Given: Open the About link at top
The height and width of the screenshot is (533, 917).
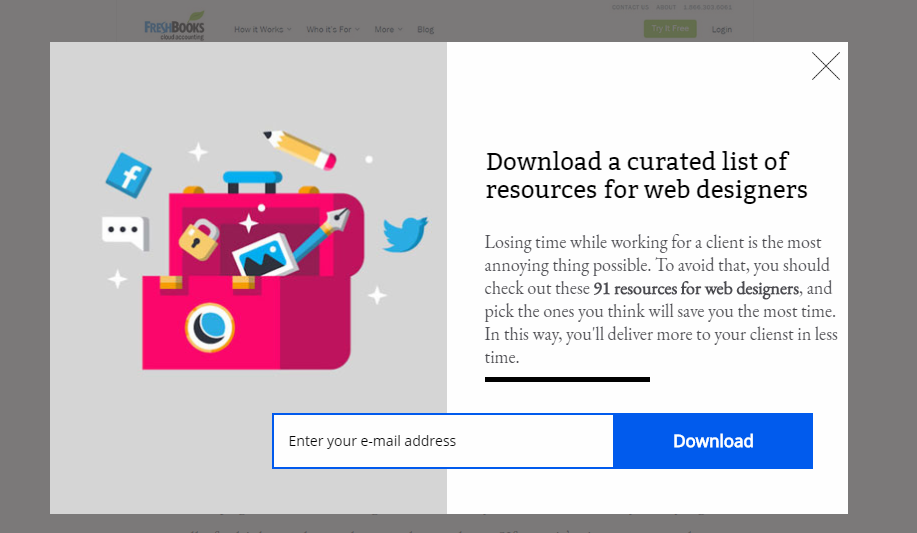Looking at the screenshot, I should 666,7.
